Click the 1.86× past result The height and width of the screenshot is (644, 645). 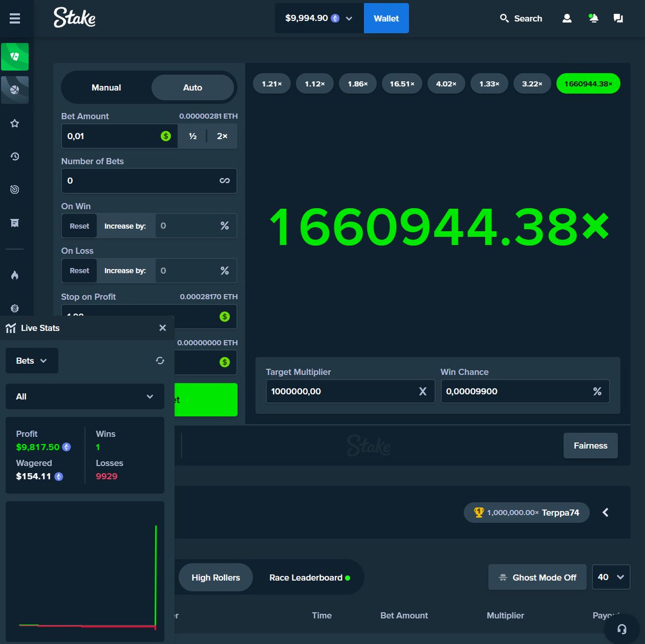tap(357, 84)
